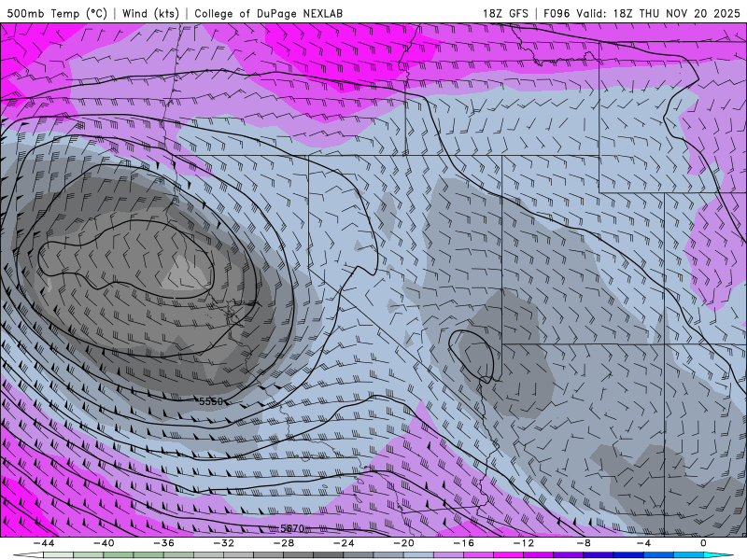Click the -16 color bar label
The image size is (747, 560).
coord(464,543)
